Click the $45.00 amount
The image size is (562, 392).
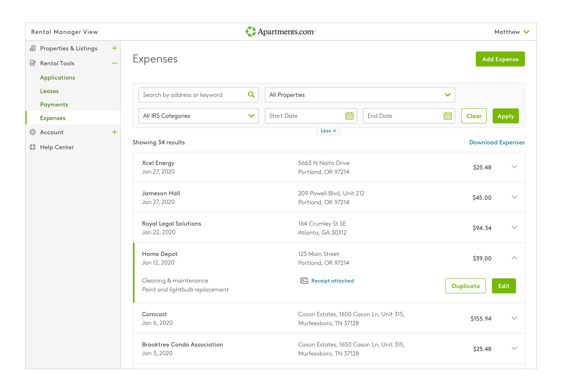[482, 198]
